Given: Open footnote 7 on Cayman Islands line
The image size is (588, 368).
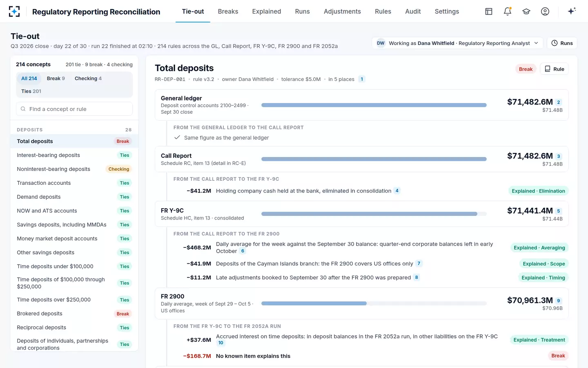Looking at the screenshot, I should pos(419,263).
